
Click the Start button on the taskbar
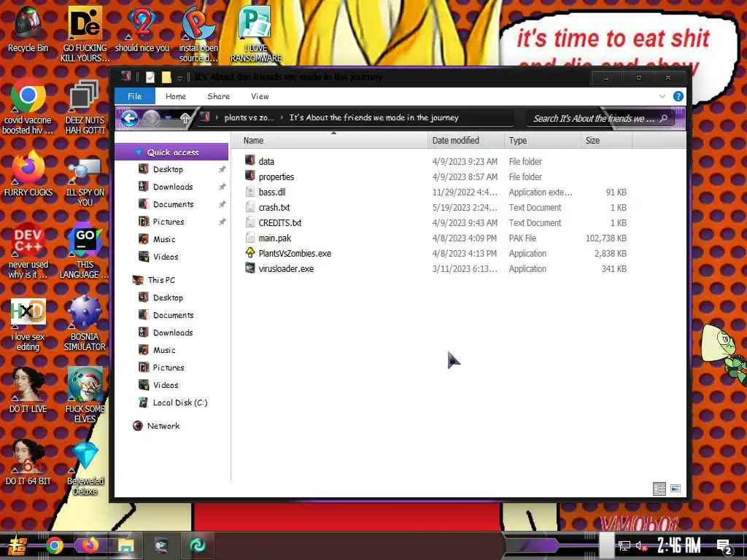point(18,545)
